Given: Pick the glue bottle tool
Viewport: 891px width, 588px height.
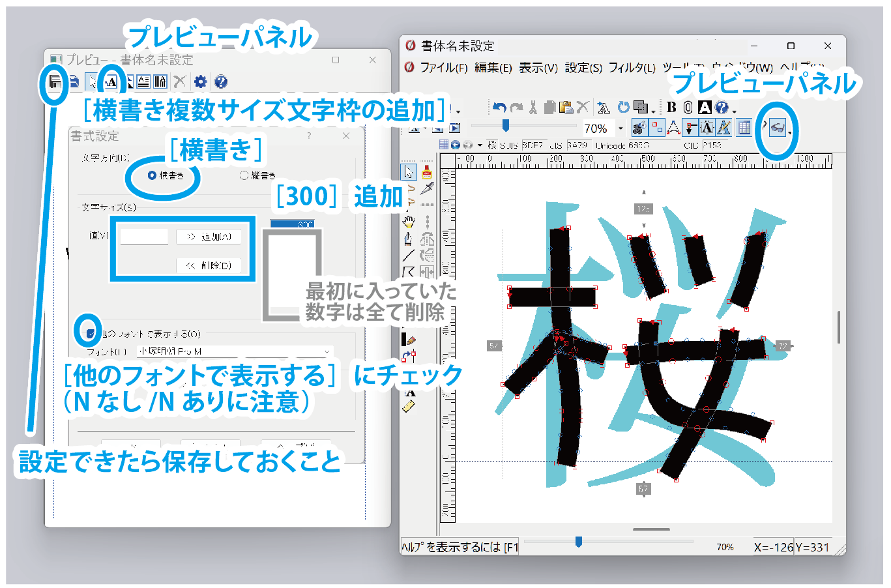Looking at the screenshot, I should (427, 172).
